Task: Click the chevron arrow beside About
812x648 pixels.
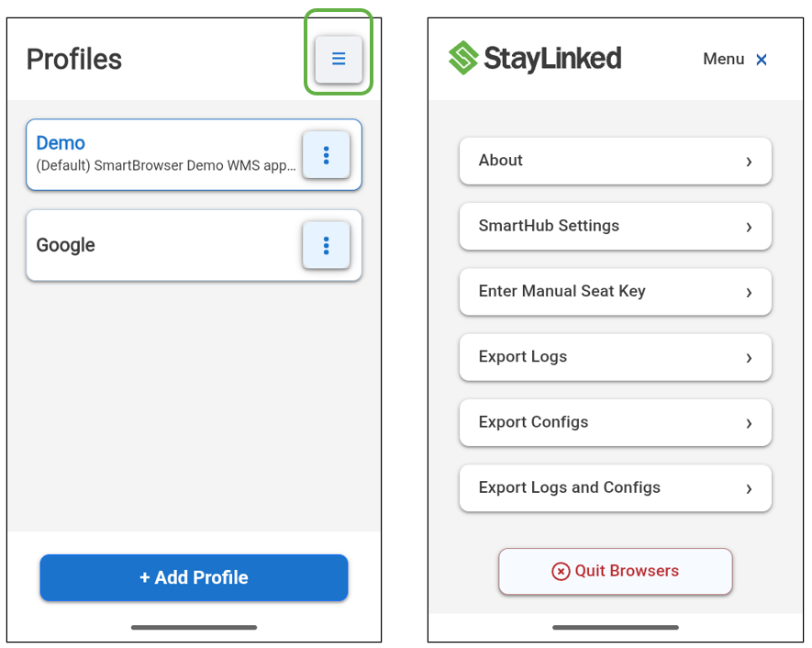Action: [x=749, y=162]
